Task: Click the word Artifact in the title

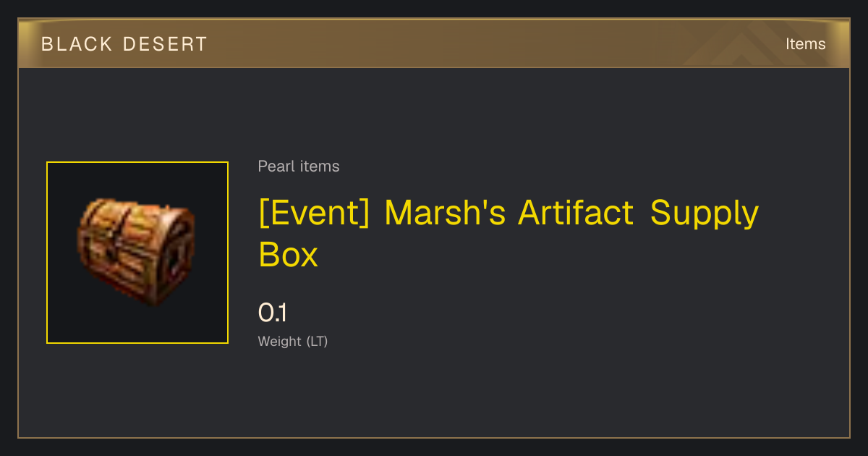Action: (576, 213)
